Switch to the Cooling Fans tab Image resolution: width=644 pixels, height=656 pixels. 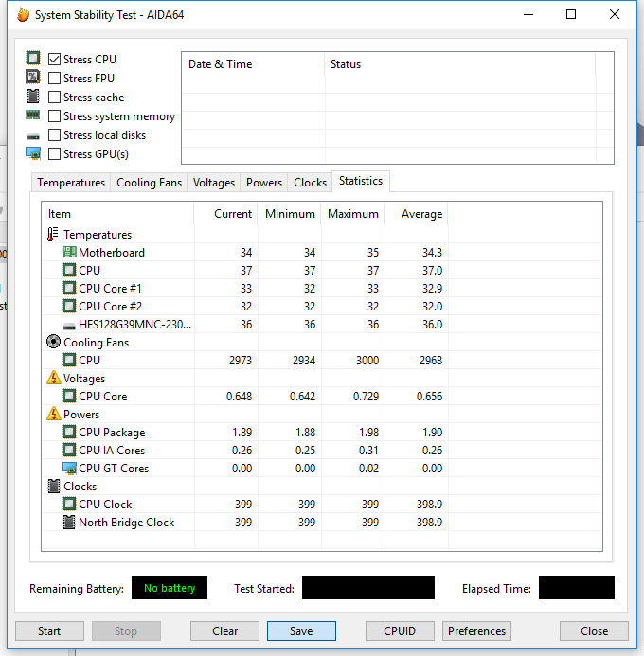[149, 183]
